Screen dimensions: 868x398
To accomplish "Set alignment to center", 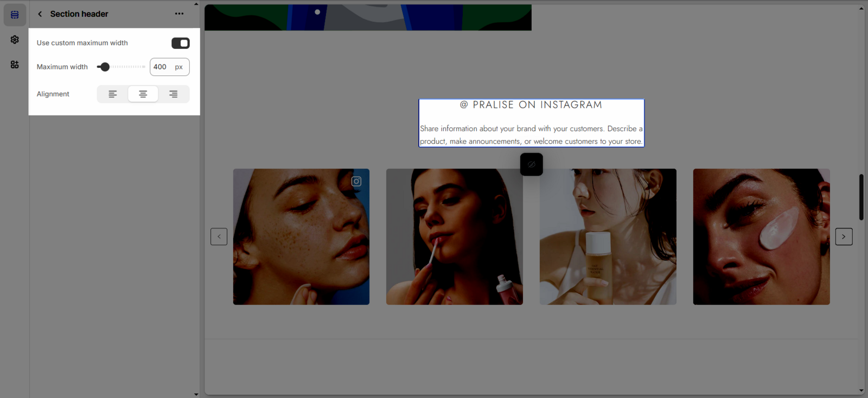I will pyautogui.click(x=143, y=94).
